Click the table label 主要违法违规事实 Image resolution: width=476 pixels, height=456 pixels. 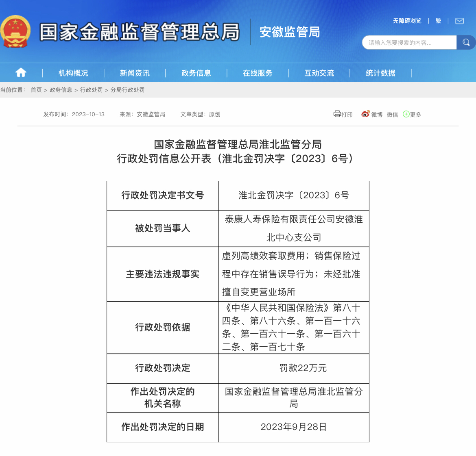163,274
